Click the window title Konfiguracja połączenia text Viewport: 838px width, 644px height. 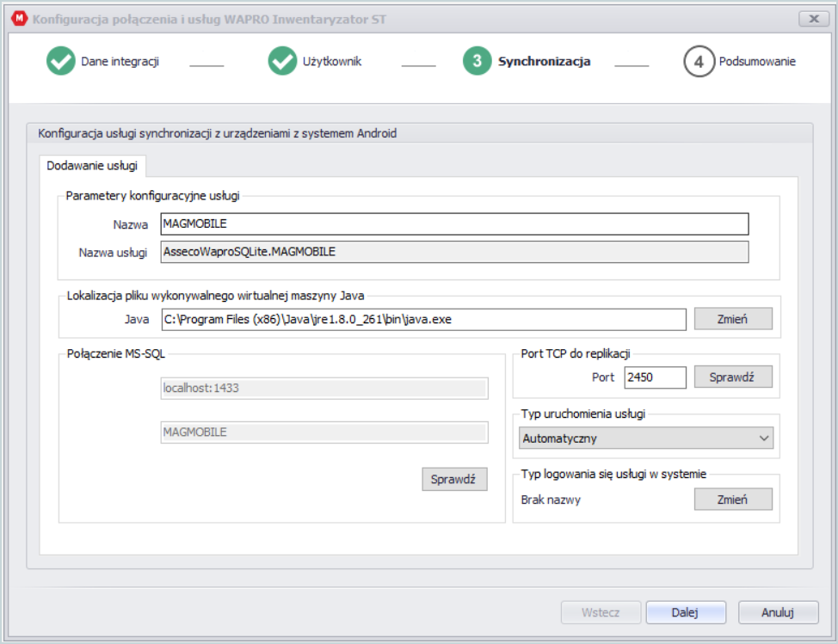click(209, 19)
